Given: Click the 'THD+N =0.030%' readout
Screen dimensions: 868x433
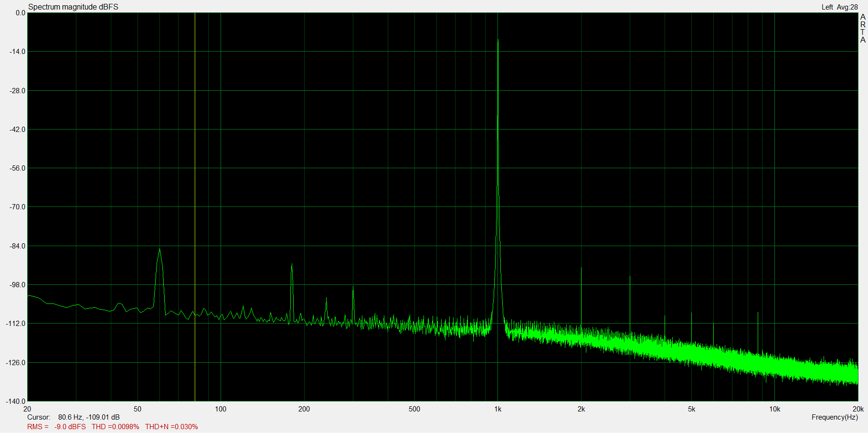Looking at the screenshot, I should [171, 427].
